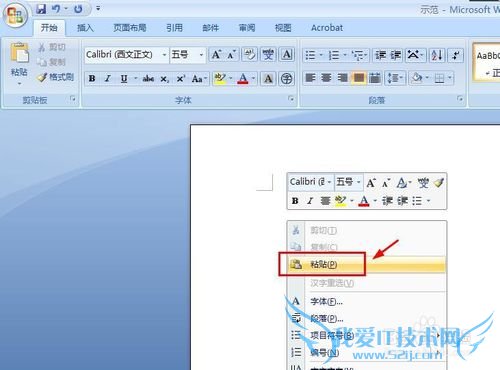Open ribbon font name Calibri dropdown
This screenshot has width=500, height=370.
[164, 55]
